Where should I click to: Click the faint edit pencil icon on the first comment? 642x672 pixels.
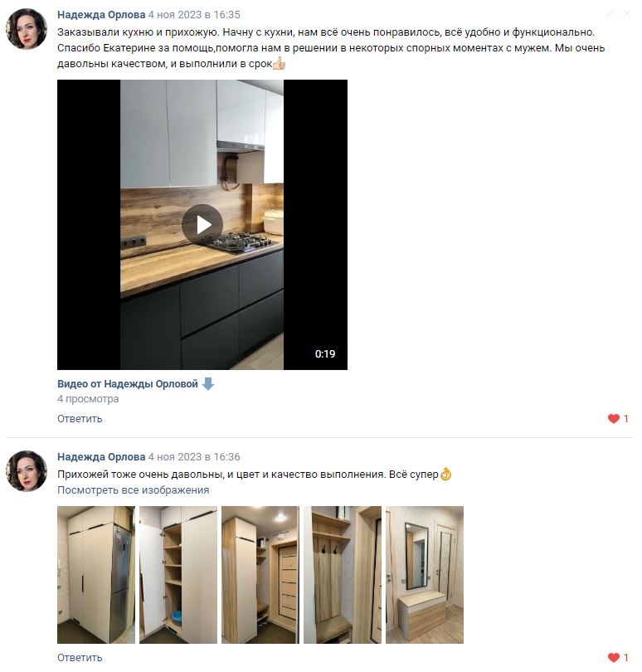pos(610,14)
